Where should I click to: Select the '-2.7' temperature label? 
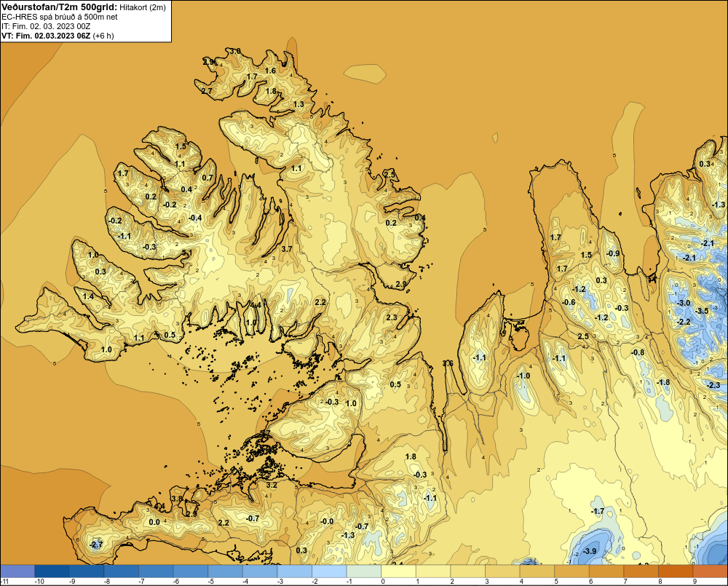(x=95, y=545)
